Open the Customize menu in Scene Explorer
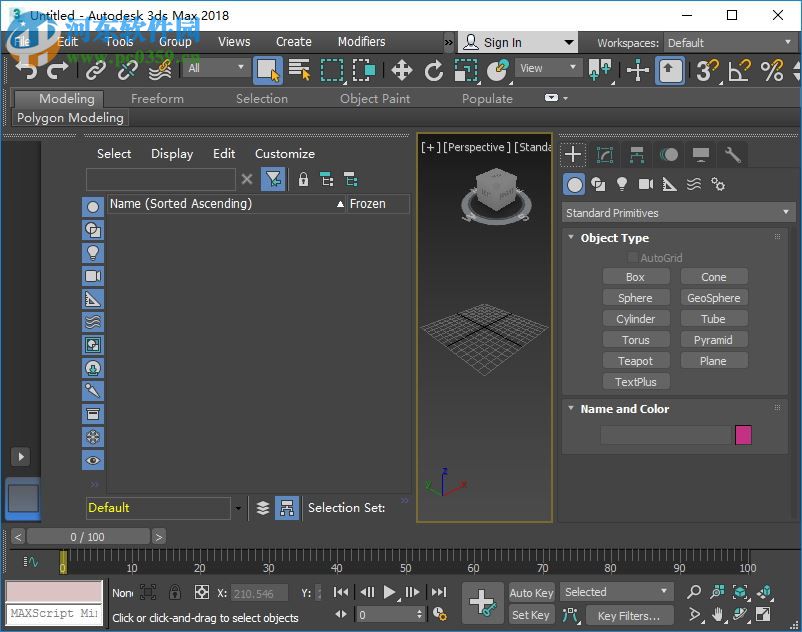This screenshot has height=632, width=802. [284, 153]
